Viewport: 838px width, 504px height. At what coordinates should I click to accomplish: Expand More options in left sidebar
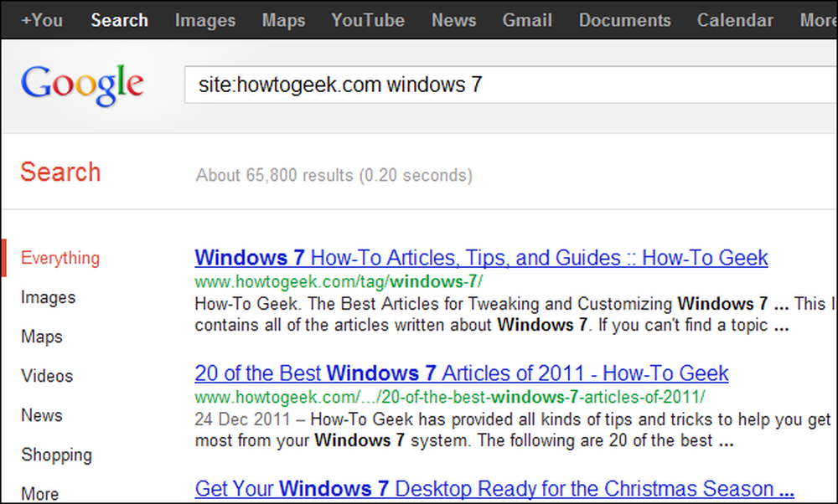tap(40, 494)
